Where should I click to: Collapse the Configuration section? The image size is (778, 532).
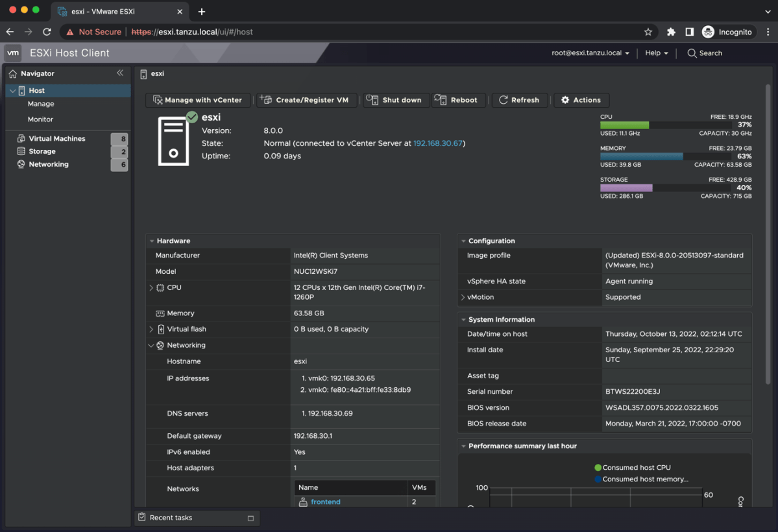[x=463, y=241]
